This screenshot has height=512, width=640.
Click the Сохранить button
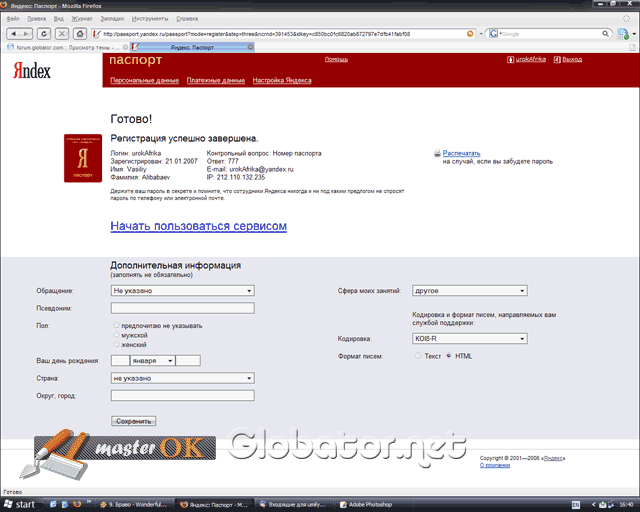[x=133, y=421]
